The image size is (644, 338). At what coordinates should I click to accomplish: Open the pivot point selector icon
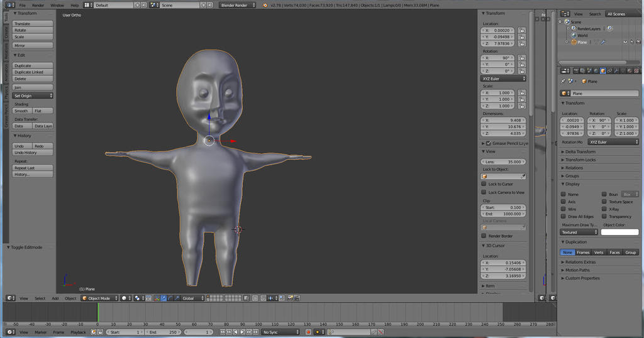click(x=139, y=298)
